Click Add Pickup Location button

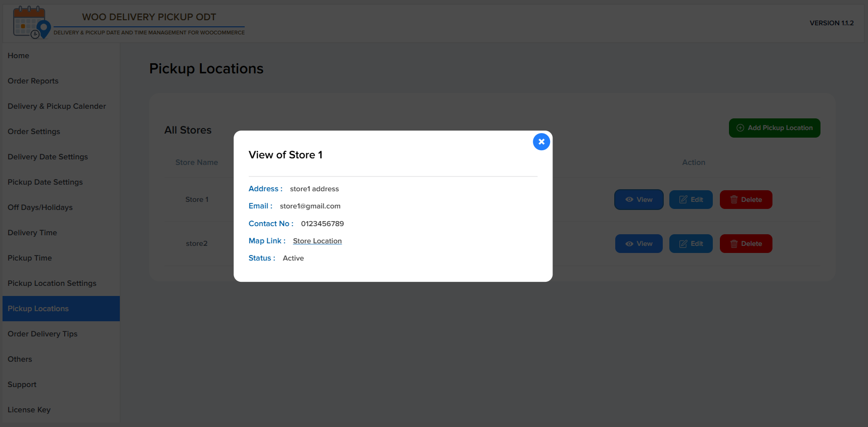click(774, 128)
